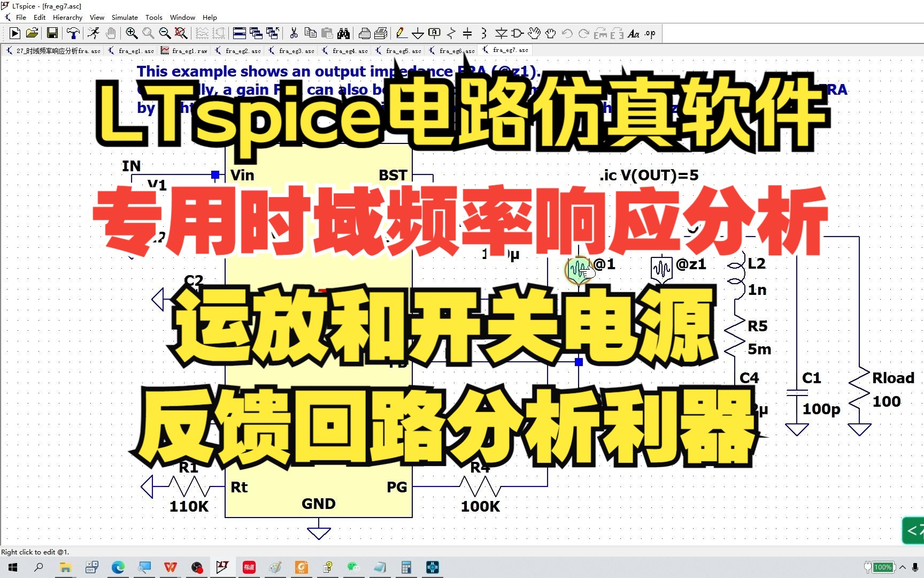Cascade windows toolbar icon
This screenshot has height=578, width=924.
(256, 33)
